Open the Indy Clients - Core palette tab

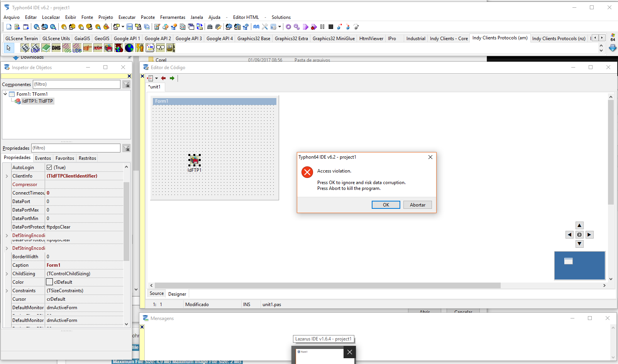(449, 39)
